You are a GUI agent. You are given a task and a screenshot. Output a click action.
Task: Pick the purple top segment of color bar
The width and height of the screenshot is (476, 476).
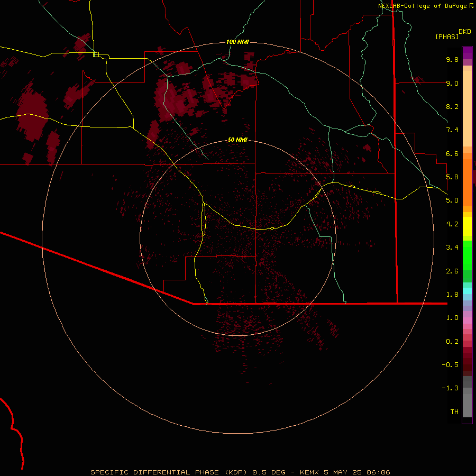coord(467,53)
